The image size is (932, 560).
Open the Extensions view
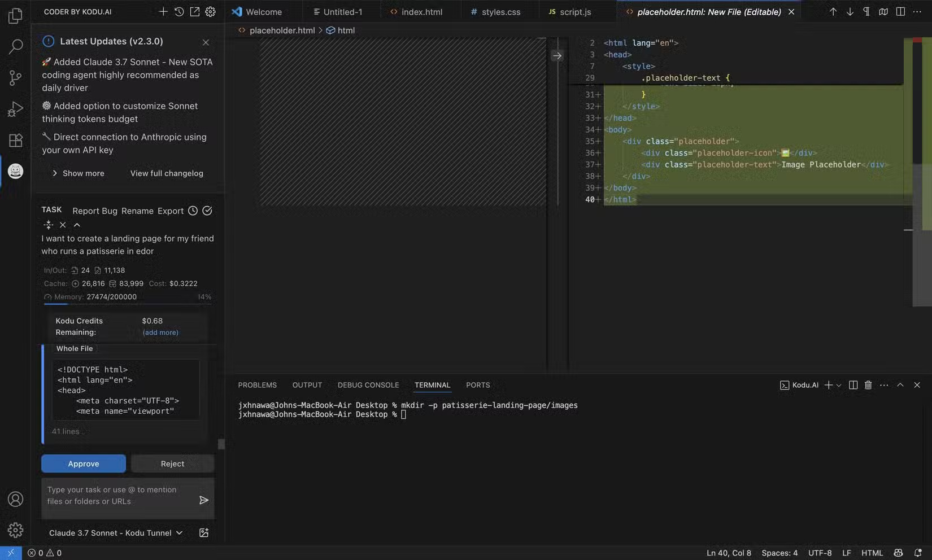pos(15,140)
